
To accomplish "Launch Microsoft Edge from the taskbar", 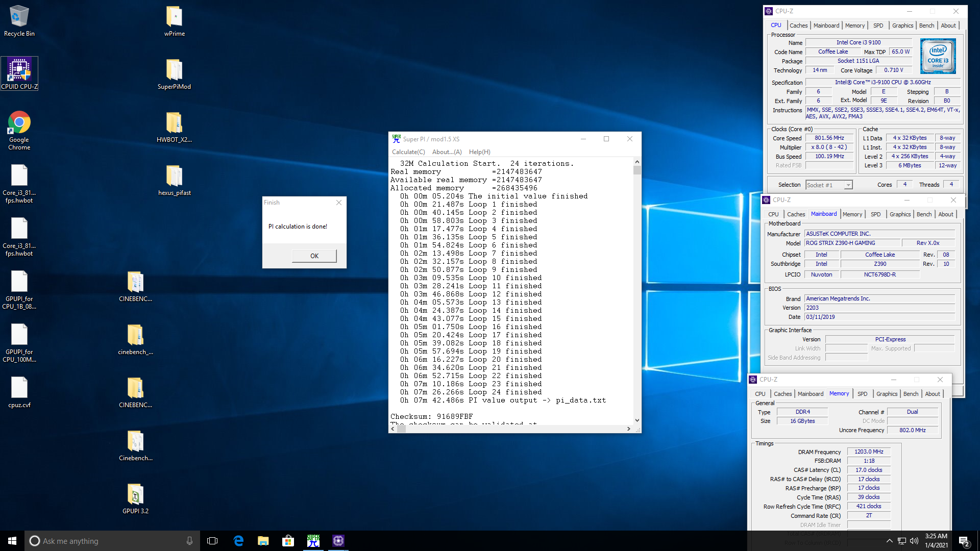I will 238,541.
